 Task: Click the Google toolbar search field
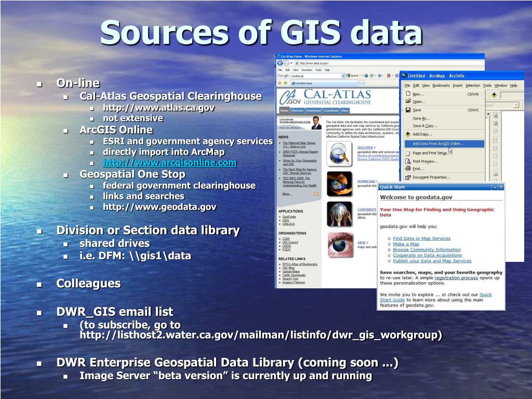[315, 76]
